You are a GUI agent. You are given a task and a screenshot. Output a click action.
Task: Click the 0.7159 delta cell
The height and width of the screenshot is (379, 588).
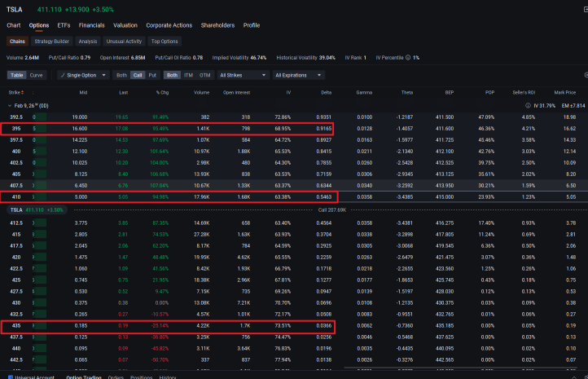323,174
